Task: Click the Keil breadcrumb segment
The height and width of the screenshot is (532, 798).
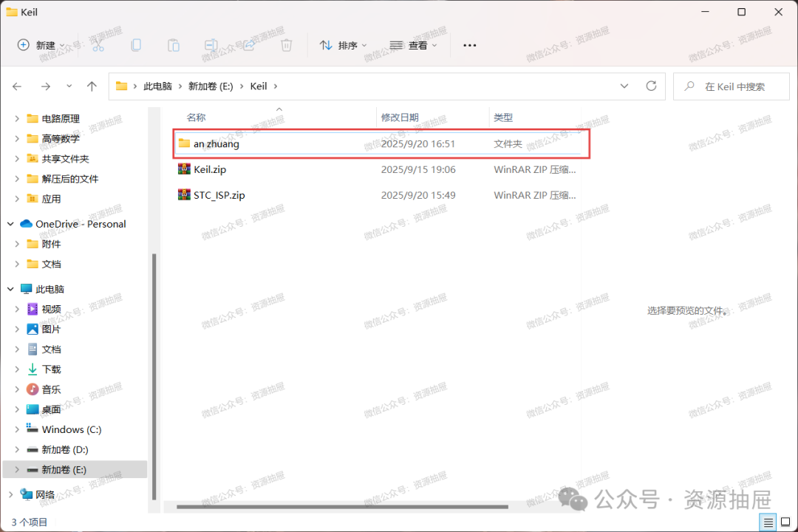Action: [x=259, y=86]
